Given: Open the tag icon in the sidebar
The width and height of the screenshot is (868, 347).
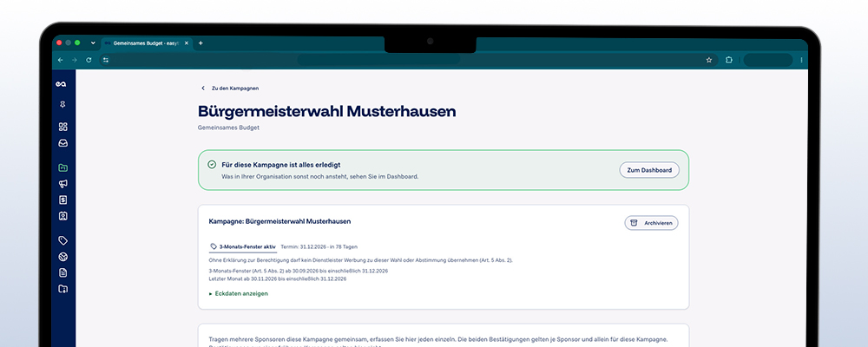Looking at the screenshot, I should coord(63,240).
